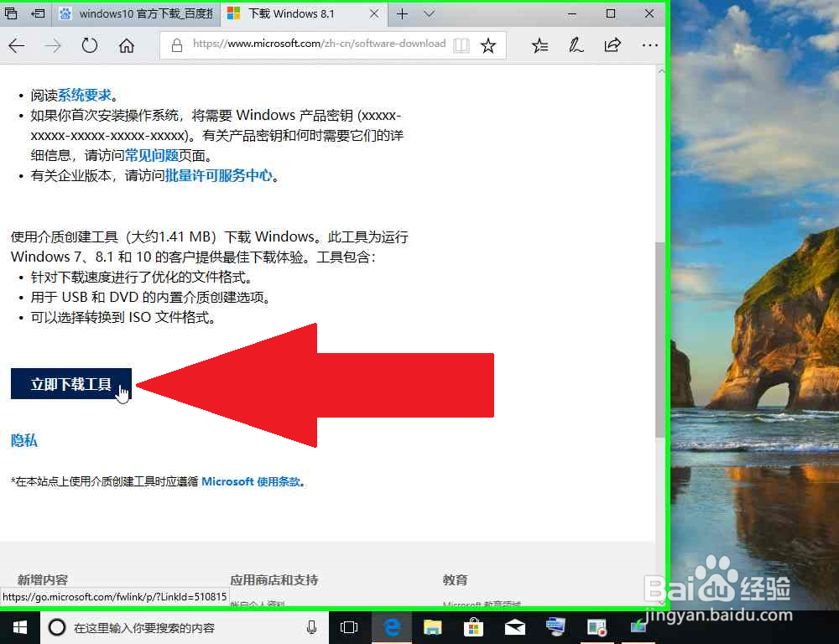Close the 下载 Windows 8.1 tab
Image resolution: width=839 pixels, height=644 pixels.
pos(374,14)
